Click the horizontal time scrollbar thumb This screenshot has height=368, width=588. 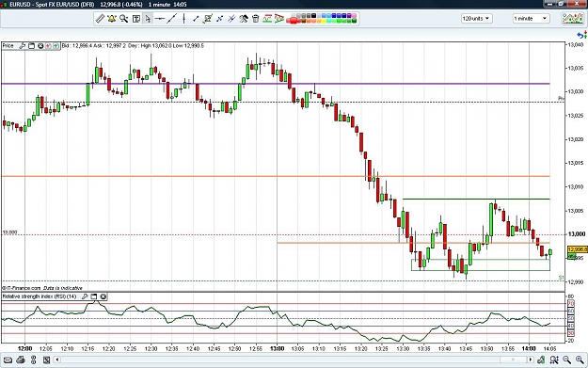[513, 360]
